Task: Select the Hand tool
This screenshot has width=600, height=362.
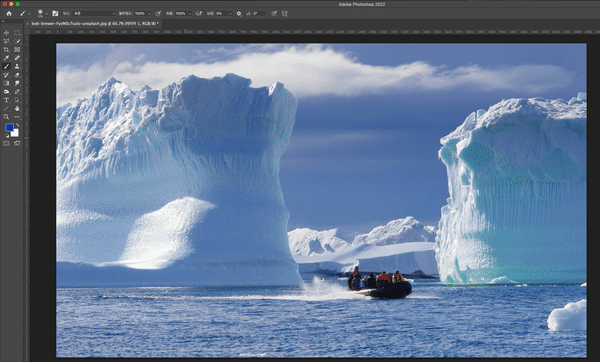Action: click(17, 109)
